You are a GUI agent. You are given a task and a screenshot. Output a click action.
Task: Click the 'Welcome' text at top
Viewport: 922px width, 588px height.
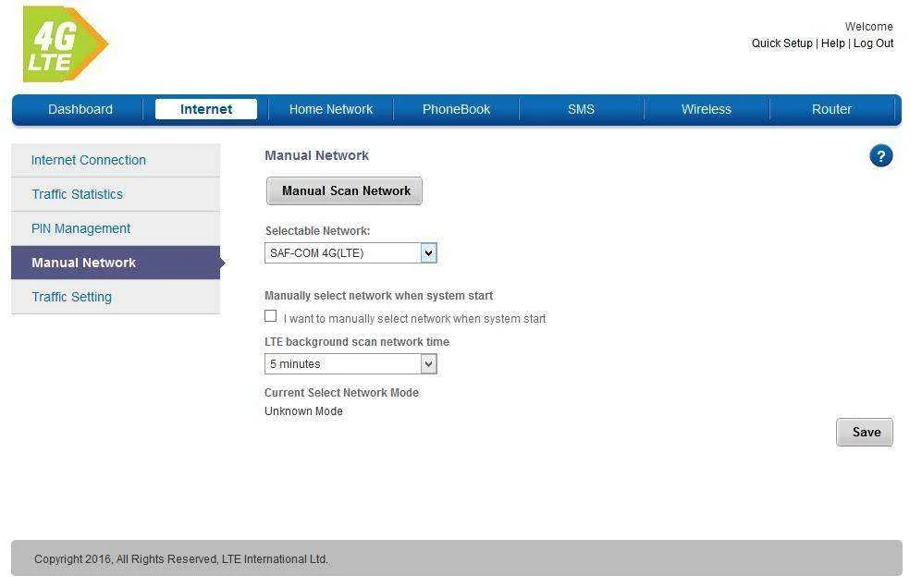(x=868, y=27)
